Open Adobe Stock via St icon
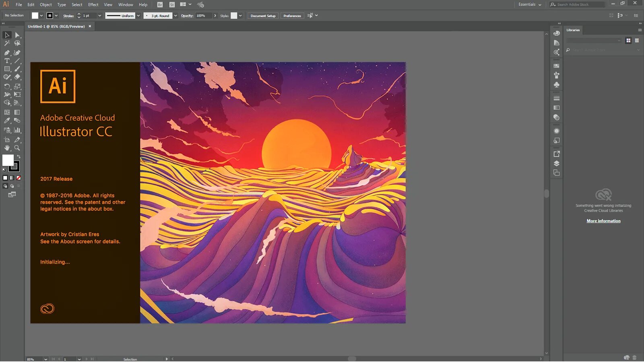The height and width of the screenshot is (362, 644). coord(172,4)
